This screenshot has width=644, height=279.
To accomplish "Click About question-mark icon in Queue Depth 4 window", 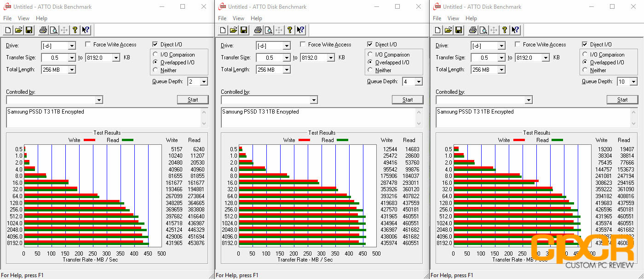I will coord(290,30).
